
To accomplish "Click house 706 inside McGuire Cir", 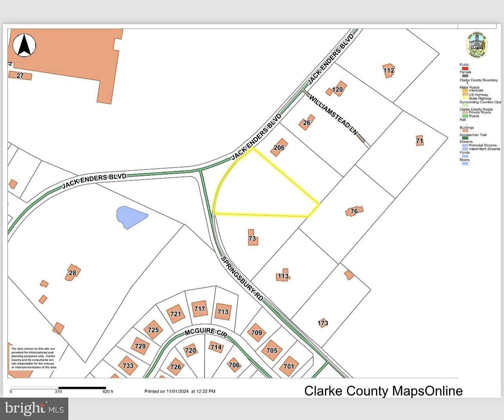I will pyautogui.click(x=234, y=365).
